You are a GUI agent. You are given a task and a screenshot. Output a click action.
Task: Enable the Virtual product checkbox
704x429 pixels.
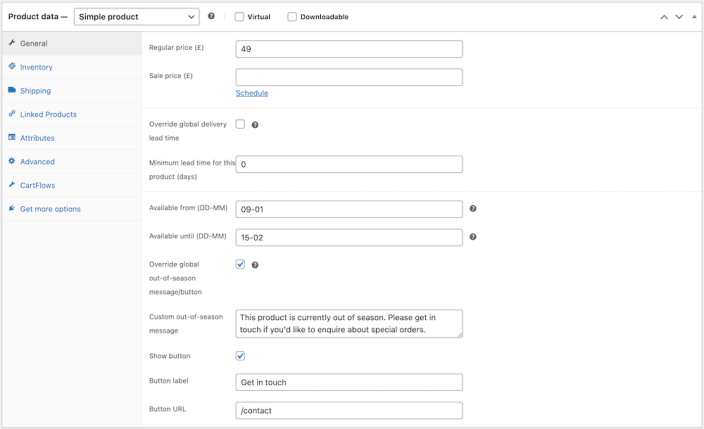click(240, 17)
